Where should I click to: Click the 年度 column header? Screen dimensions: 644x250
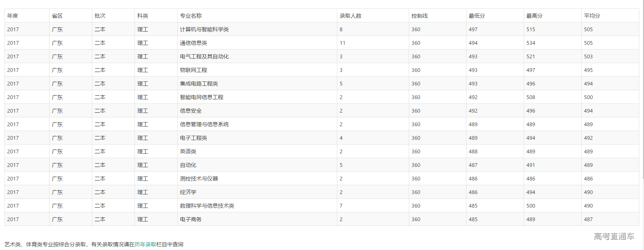pos(13,16)
